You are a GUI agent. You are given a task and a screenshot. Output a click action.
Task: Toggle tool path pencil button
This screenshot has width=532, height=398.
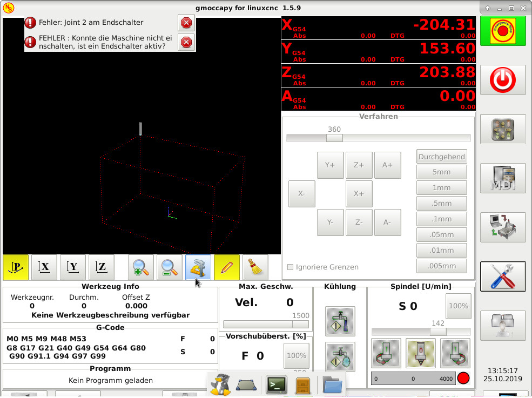pos(227,267)
